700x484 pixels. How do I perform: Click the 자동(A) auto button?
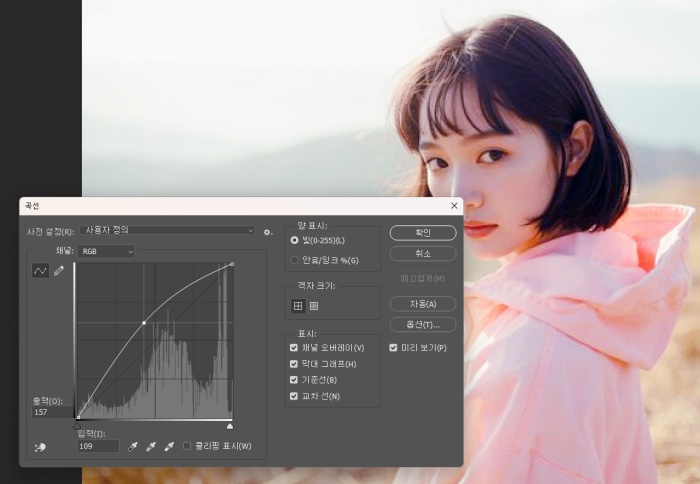(x=423, y=304)
